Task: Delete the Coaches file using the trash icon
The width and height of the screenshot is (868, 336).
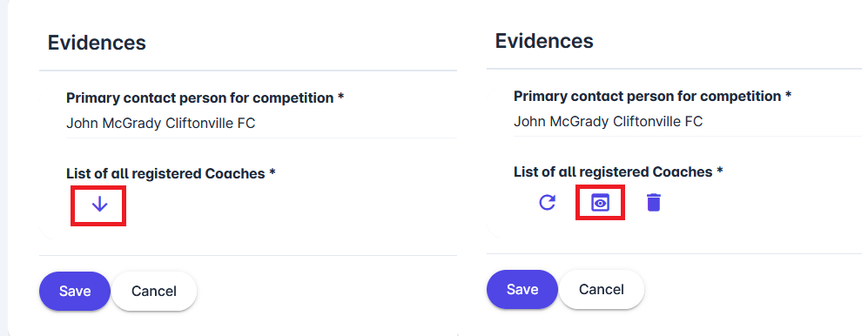Action: [653, 203]
